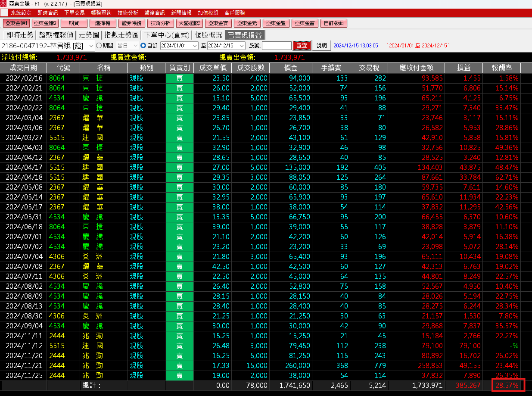Select the 期間 radio button
The image size is (532, 396).
pos(99,45)
